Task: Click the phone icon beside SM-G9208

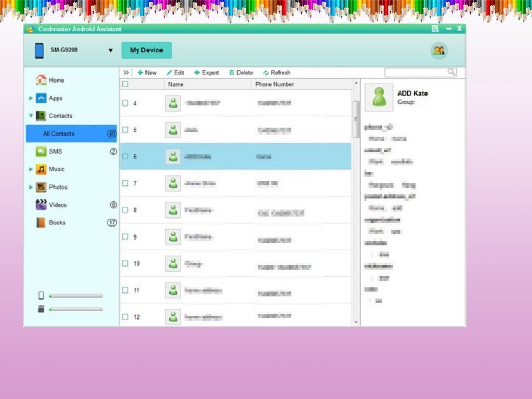Action: (x=39, y=50)
